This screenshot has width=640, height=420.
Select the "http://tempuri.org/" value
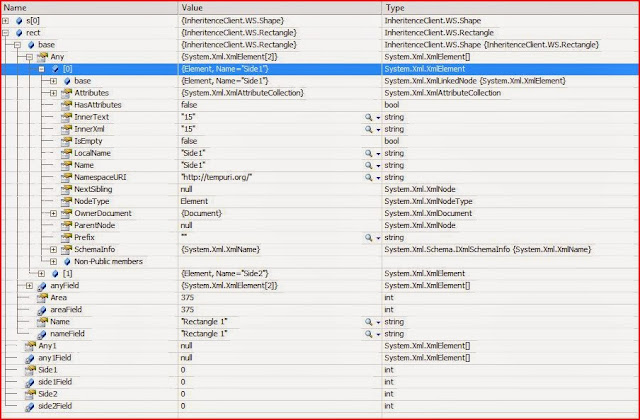coord(216,177)
